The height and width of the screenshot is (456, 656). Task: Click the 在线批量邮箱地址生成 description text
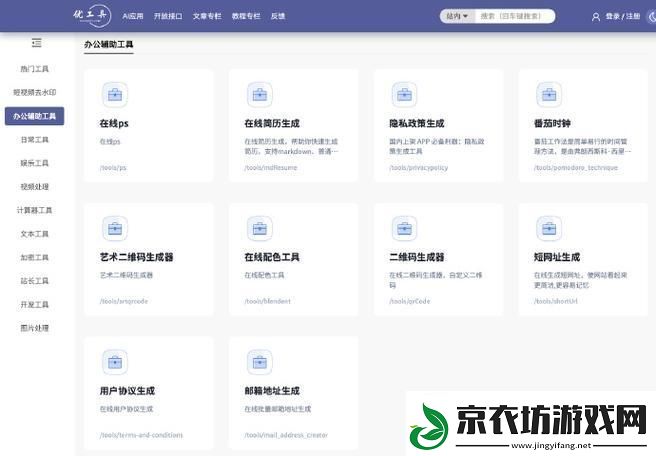[x=278, y=409]
